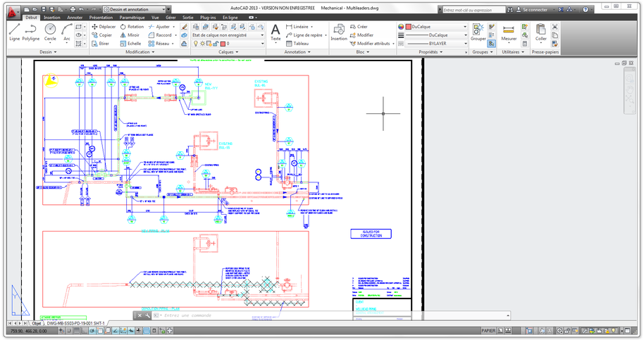Toggle PAPIER model space button
Screen dimensions: 644x340
tap(488, 330)
